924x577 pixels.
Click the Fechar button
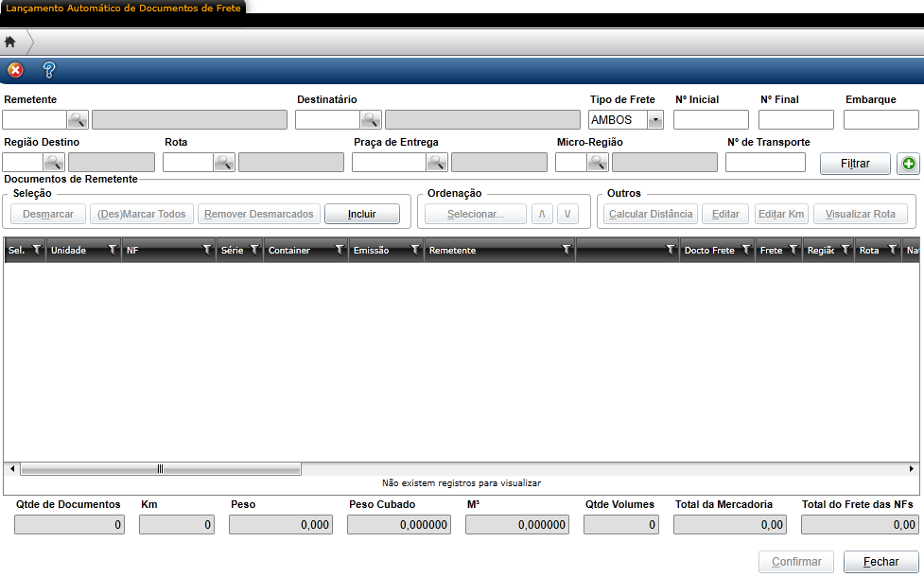tap(881, 562)
